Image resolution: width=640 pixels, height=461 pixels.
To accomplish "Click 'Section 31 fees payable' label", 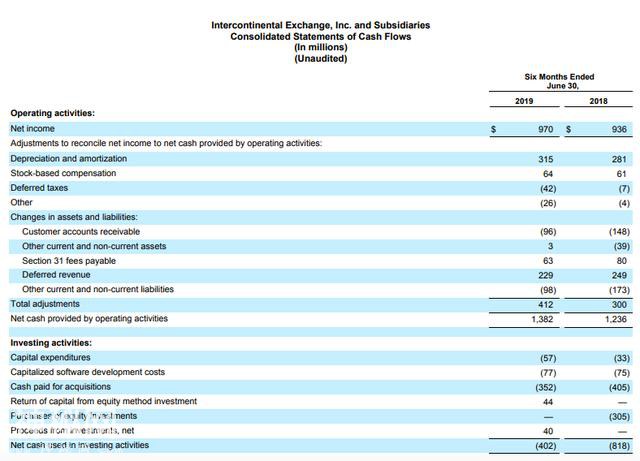I will [69, 261].
